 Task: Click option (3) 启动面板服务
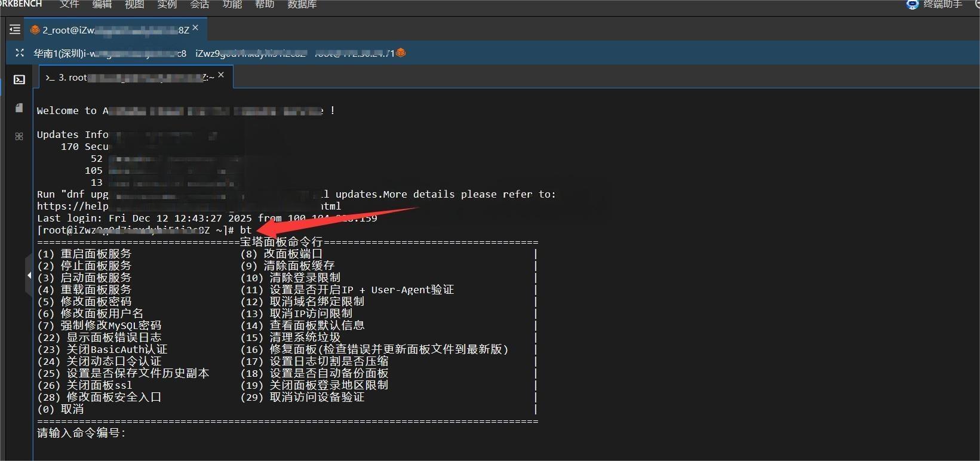84,278
